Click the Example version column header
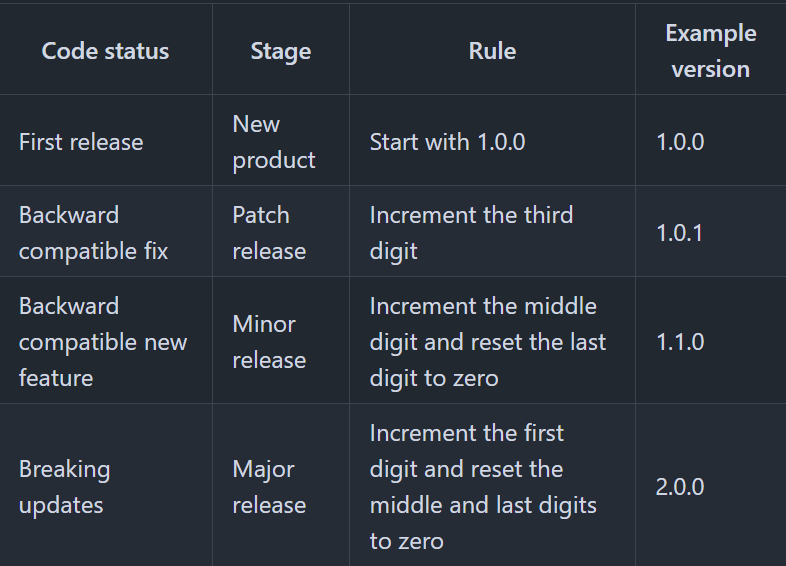Image resolution: width=786 pixels, height=566 pixels. (710, 51)
